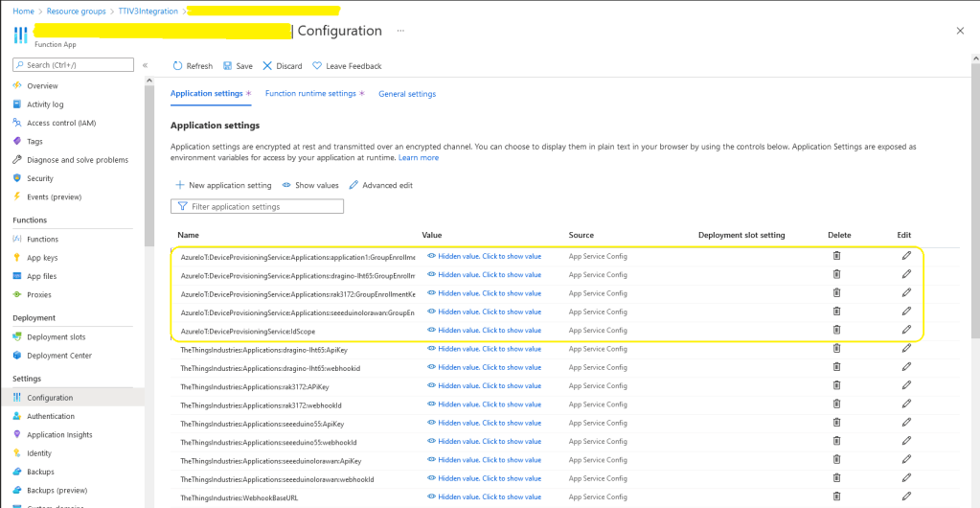
Task: Click the Save disk icon
Action: [x=228, y=66]
